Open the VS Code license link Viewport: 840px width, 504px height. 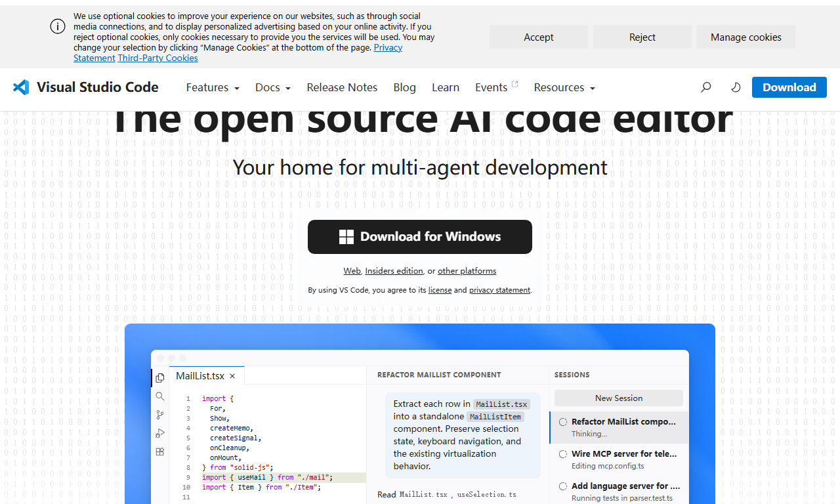pyautogui.click(x=440, y=290)
